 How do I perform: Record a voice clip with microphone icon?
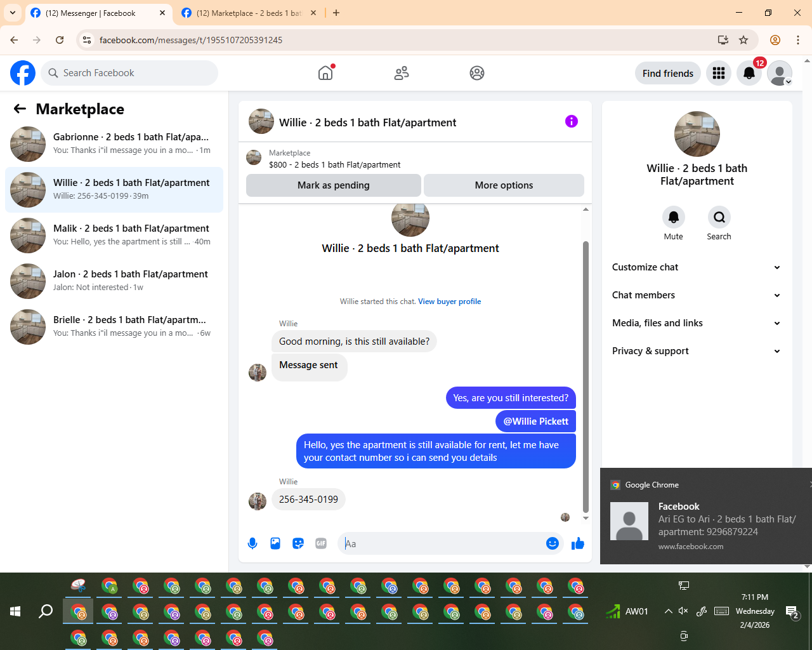click(252, 543)
